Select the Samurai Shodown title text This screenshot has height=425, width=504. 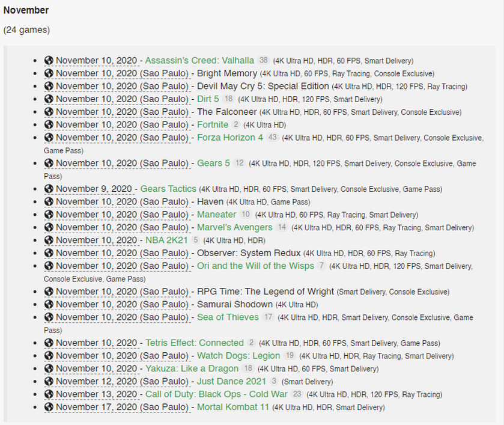[x=235, y=304]
